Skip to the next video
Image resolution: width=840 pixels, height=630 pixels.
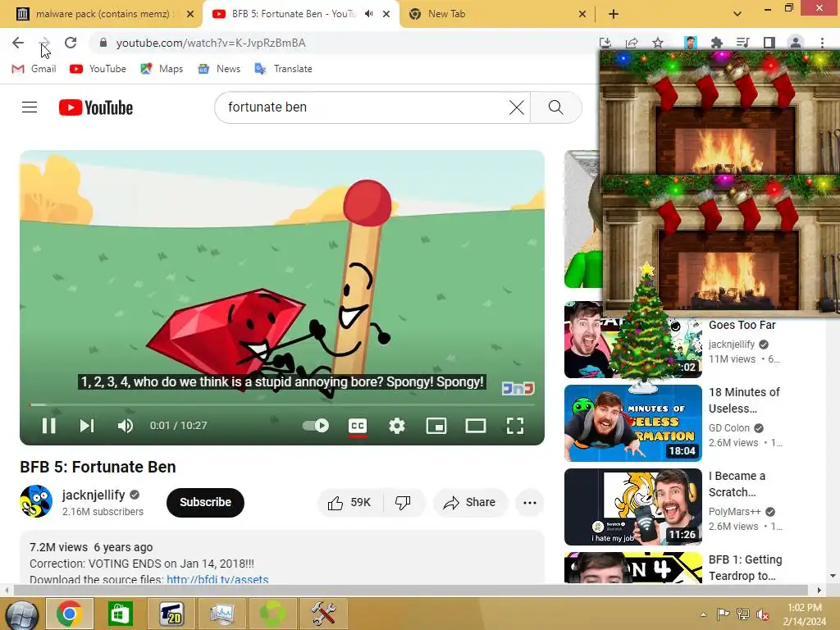tap(87, 426)
